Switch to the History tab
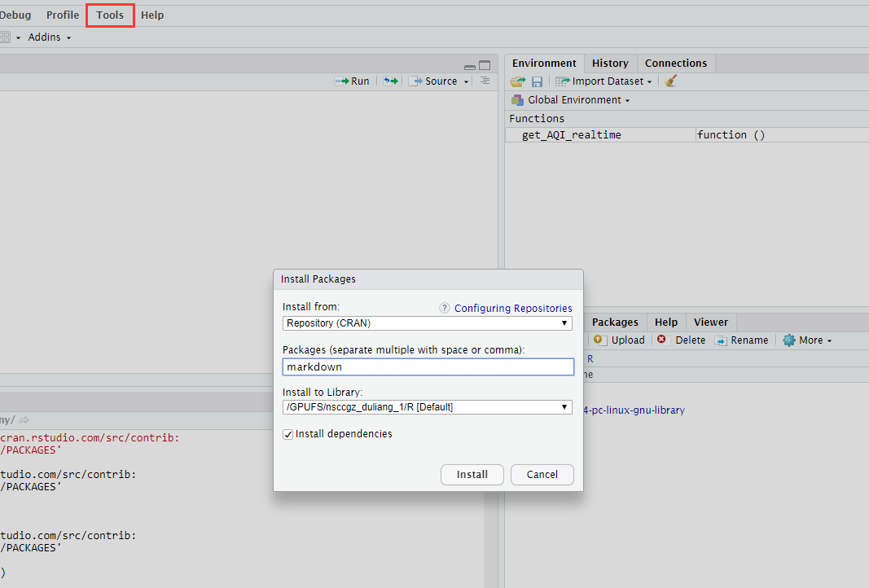This screenshot has height=588, width=869. tap(610, 64)
